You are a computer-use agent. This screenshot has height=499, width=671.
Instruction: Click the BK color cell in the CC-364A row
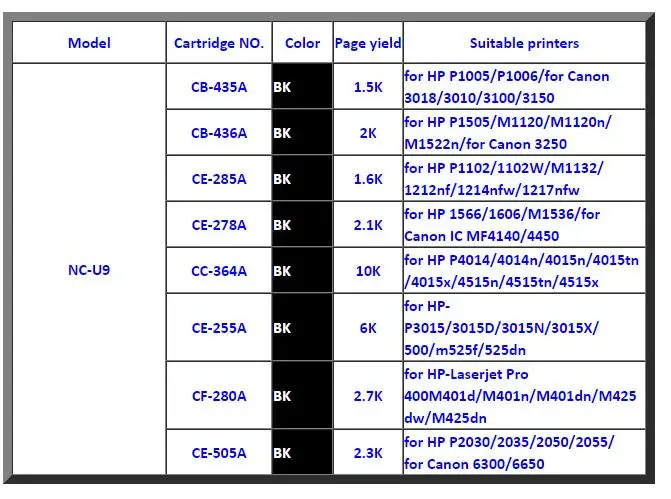click(x=303, y=270)
